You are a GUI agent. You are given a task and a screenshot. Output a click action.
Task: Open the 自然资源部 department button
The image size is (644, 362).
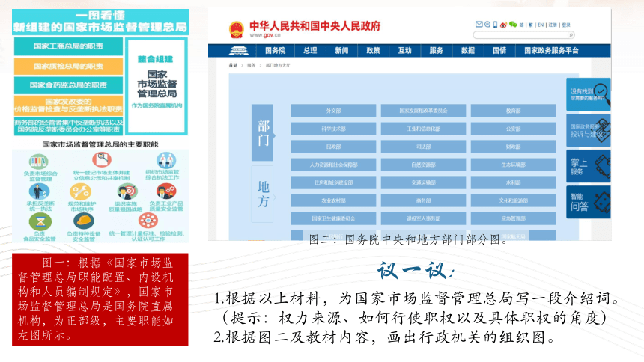[x=423, y=165]
